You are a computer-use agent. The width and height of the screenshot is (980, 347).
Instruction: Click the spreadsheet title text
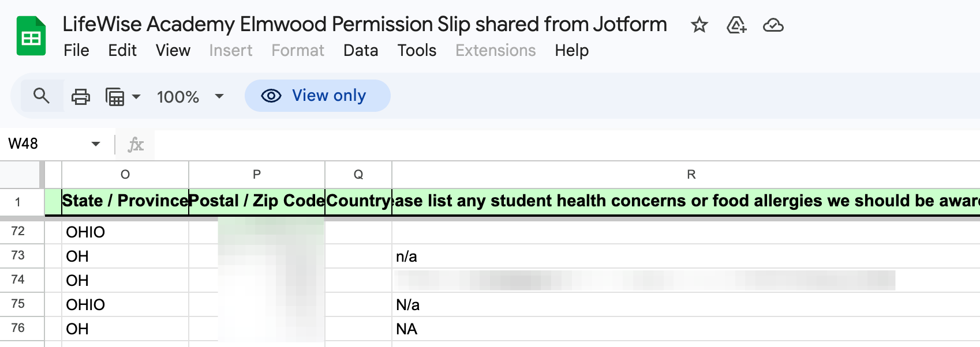coord(364,25)
